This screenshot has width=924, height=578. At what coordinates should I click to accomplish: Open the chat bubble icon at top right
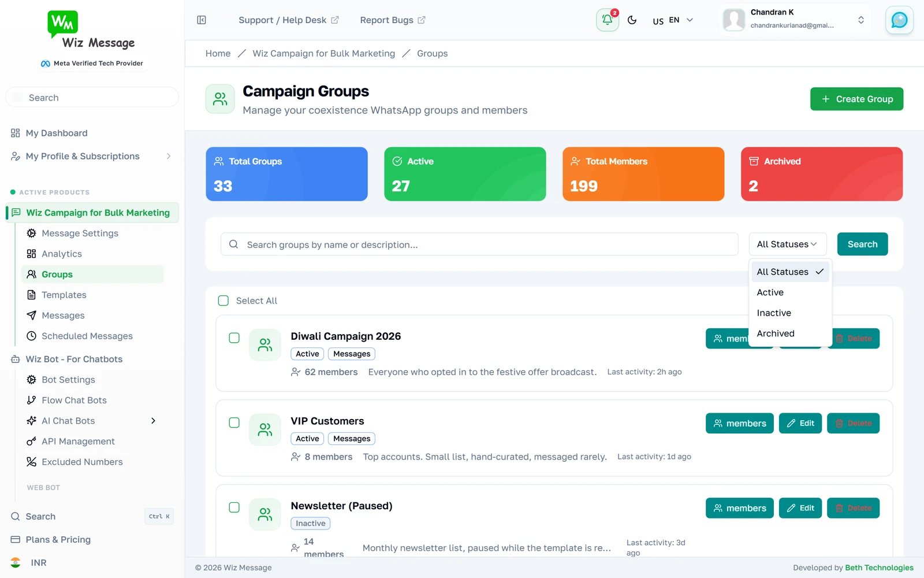[899, 20]
